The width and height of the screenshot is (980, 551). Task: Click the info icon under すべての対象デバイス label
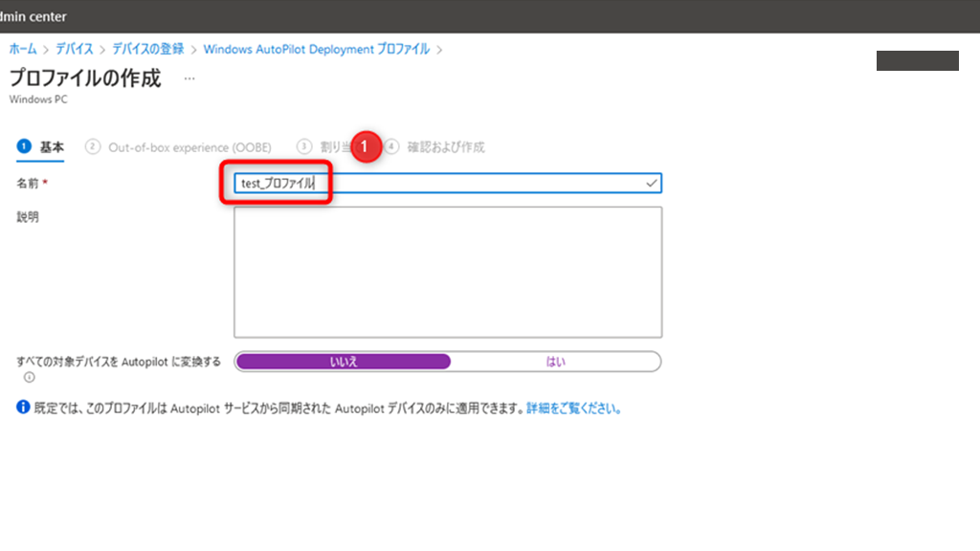pos(29,377)
